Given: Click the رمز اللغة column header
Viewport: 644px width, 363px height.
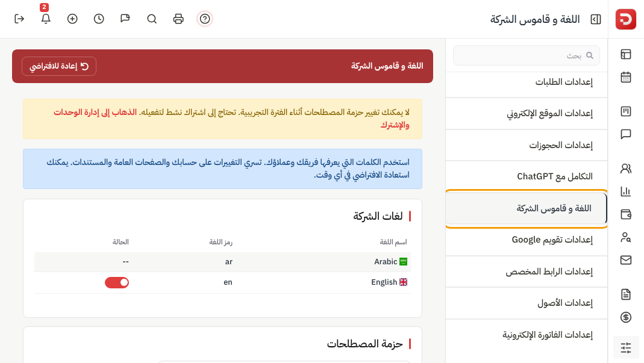Looking at the screenshot, I should (220, 242).
